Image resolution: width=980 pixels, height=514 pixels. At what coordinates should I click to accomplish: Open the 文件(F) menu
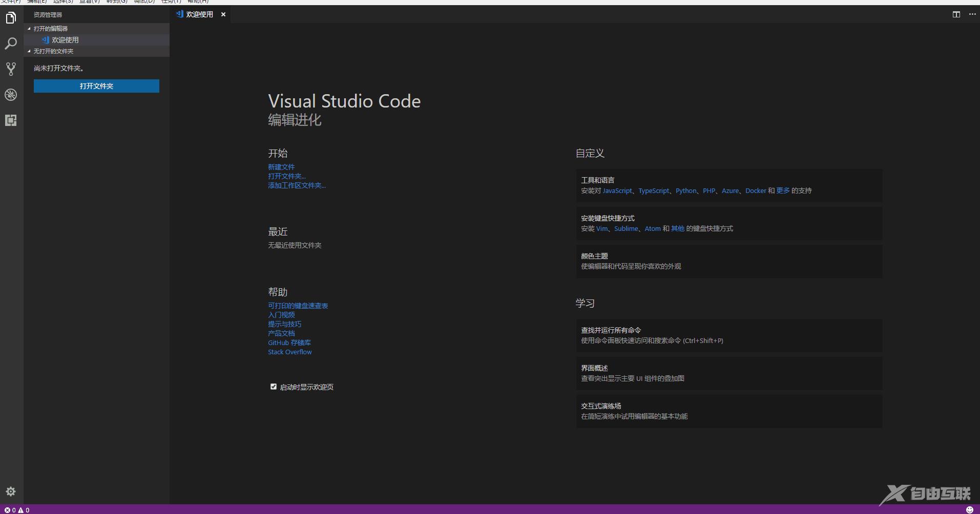11,2
